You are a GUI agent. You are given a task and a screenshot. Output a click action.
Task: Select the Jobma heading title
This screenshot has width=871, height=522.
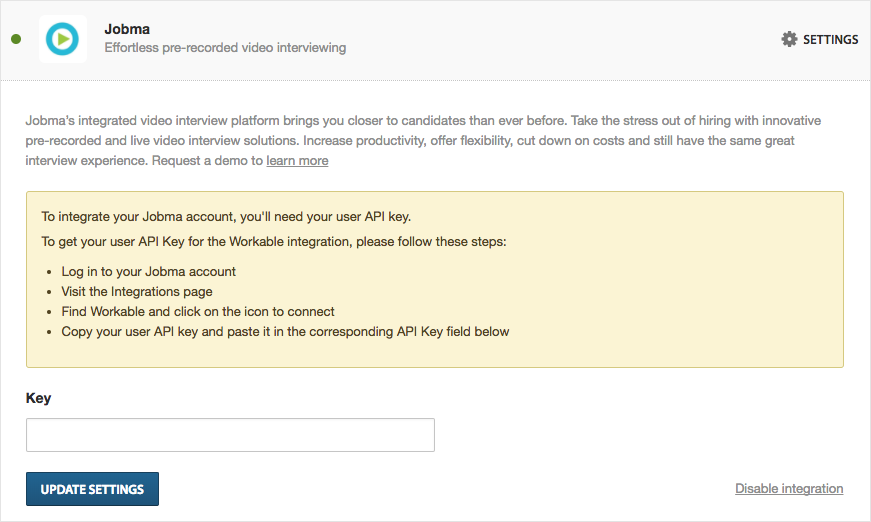(x=127, y=29)
